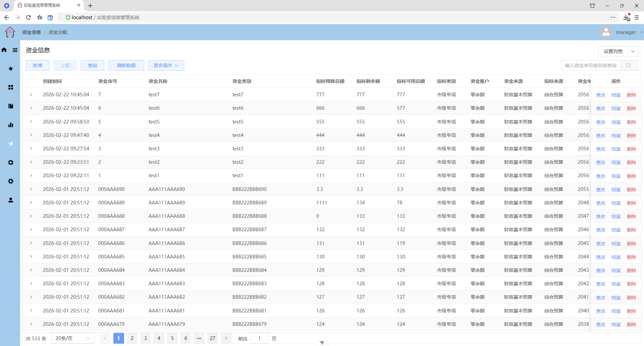The image size is (644, 346).
Task: Open the 设置列宽 dropdown arrow
Action: (633, 51)
